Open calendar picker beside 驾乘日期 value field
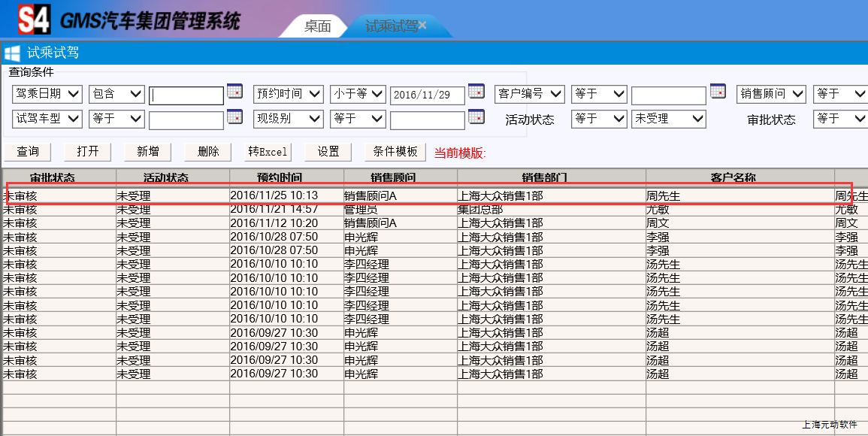 tap(234, 92)
